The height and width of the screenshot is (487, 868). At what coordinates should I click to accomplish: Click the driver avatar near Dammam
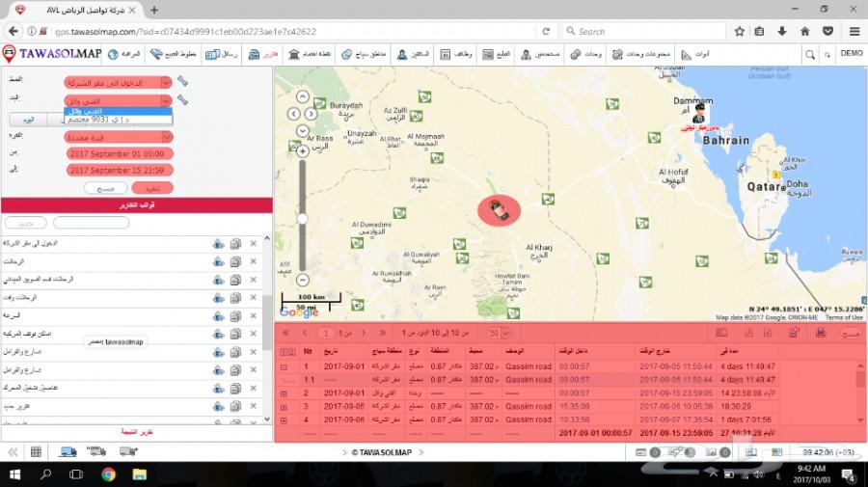(699, 114)
